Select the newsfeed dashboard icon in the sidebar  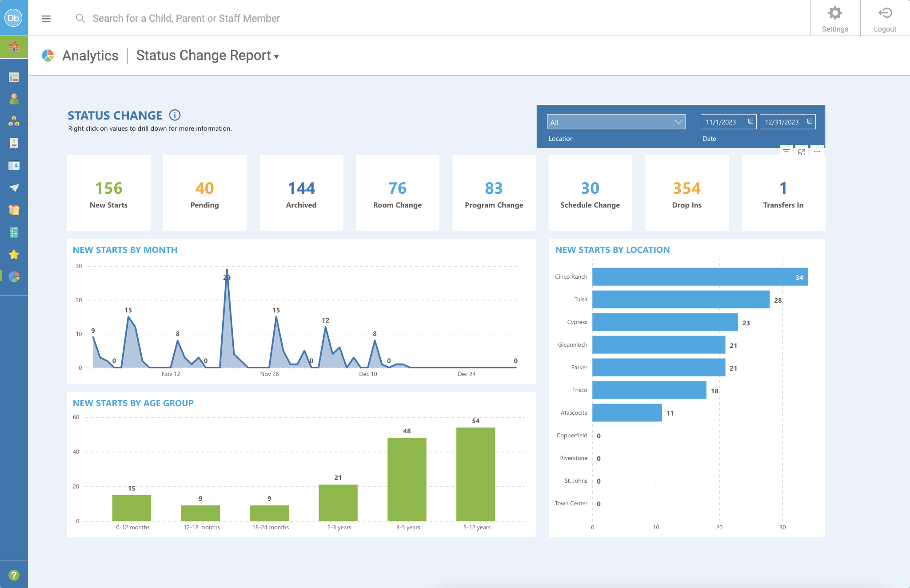pyautogui.click(x=15, y=76)
